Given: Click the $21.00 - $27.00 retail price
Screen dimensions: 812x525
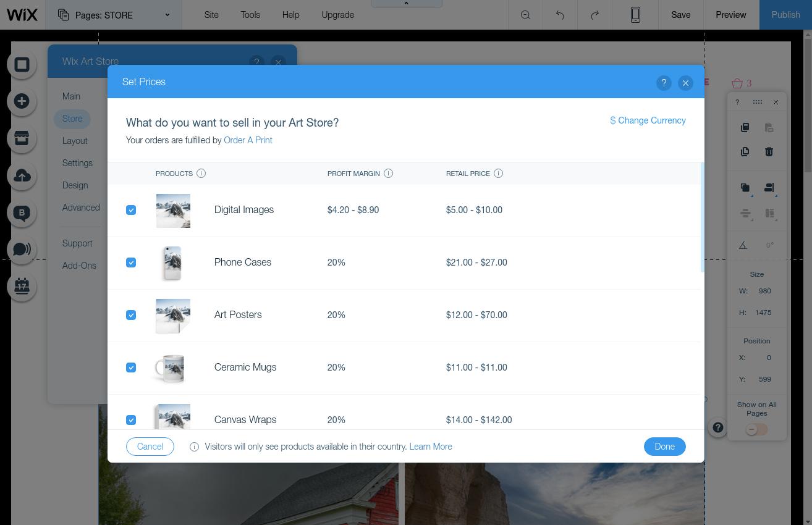Looking at the screenshot, I should pos(476,262).
